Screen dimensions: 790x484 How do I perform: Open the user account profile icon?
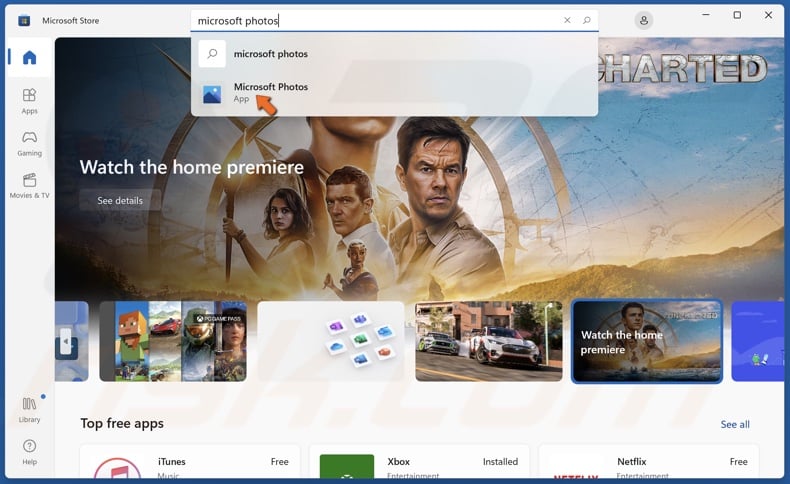pyautogui.click(x=643, y=21)
